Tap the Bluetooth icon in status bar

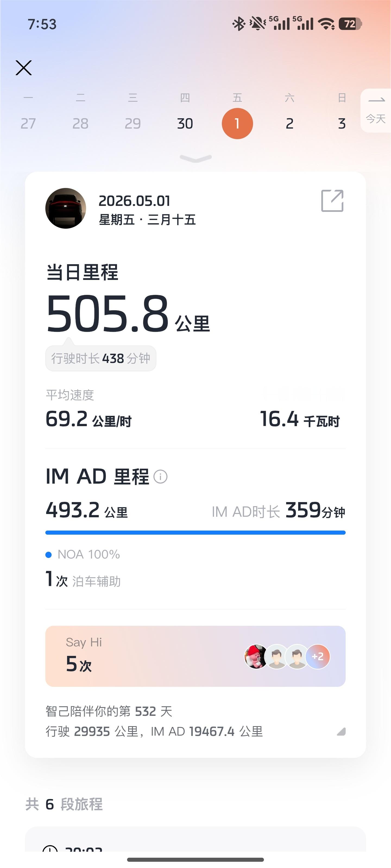point(239,24)
